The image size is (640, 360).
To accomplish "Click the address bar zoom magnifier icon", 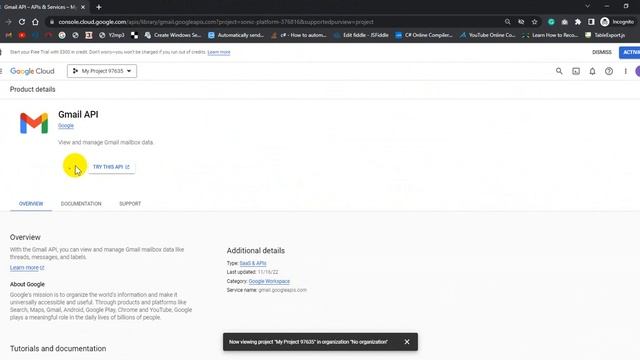I will [x=507, y=22].
